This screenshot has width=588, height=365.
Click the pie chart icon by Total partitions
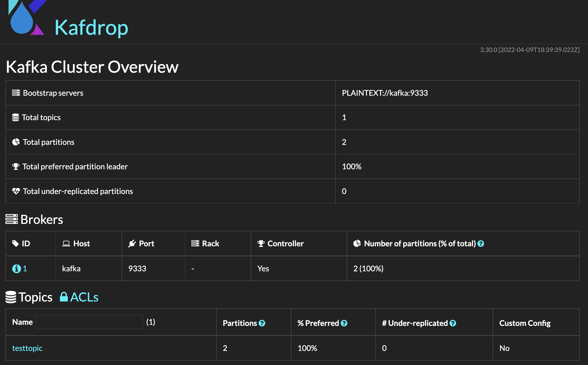pyautogui.click(x=16, y=142)
